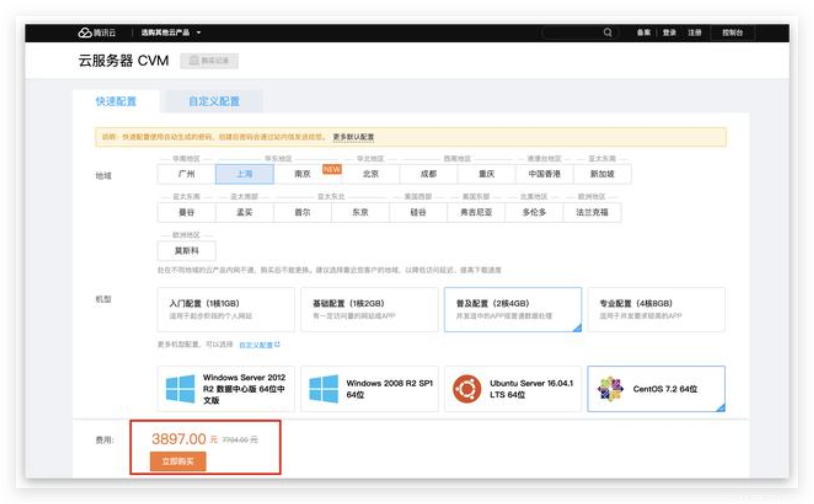Click the search magnifier icon

(607, 33)
